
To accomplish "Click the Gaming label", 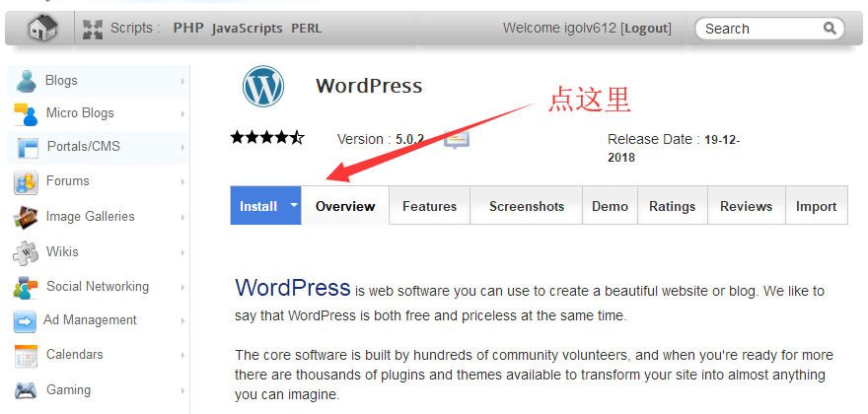I will point(69,390).
